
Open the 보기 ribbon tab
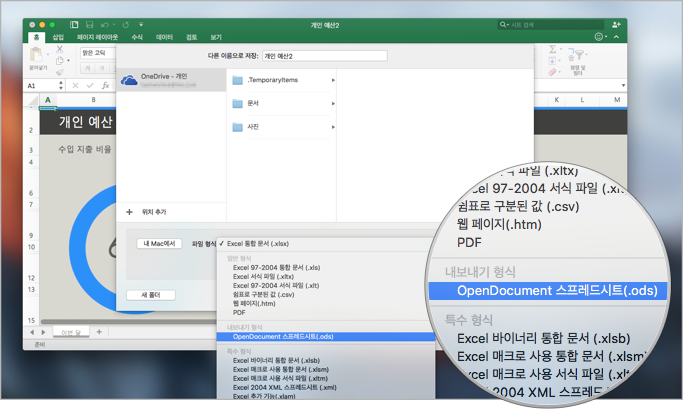(x=216, y=37)
